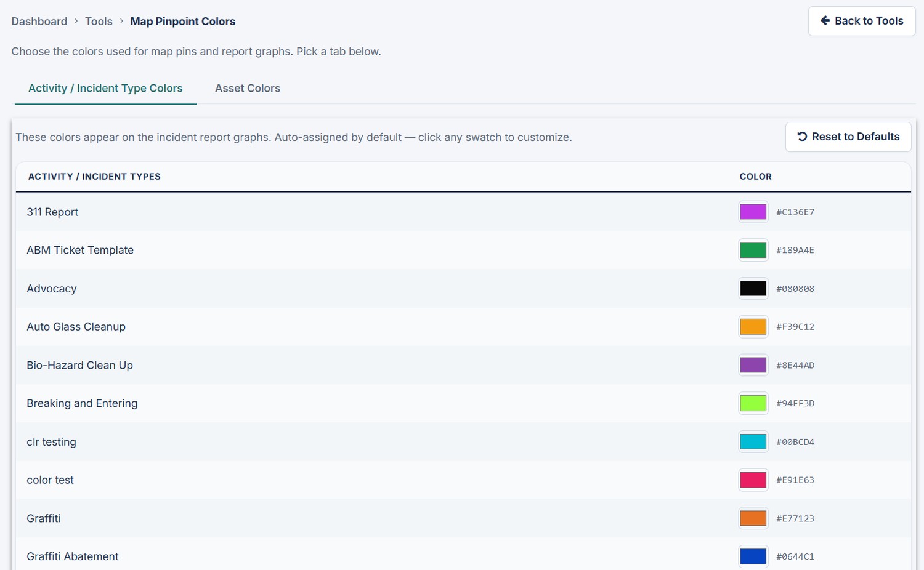
Task: Open the 311 Report color swatch
Action: (x=753, y=212)
